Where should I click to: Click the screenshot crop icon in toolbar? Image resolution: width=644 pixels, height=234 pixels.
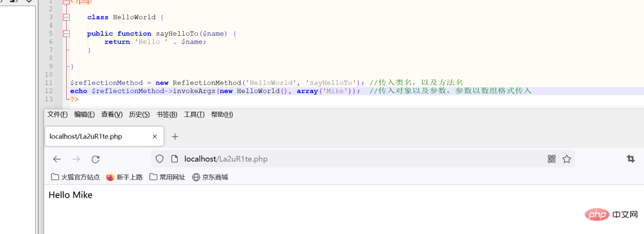click(x=630, y=159)
